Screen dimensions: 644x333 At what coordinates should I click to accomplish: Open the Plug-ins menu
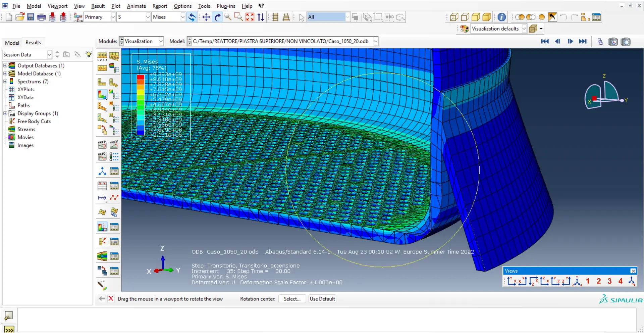click(x=226, y=6)
